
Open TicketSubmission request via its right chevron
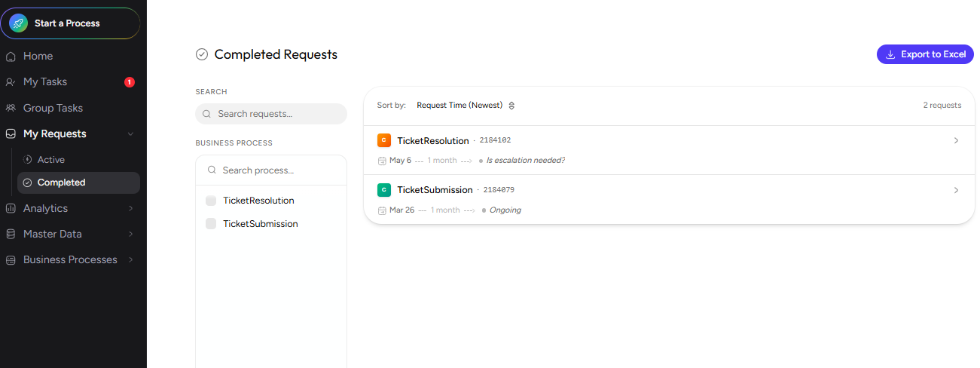pos(956,190)
